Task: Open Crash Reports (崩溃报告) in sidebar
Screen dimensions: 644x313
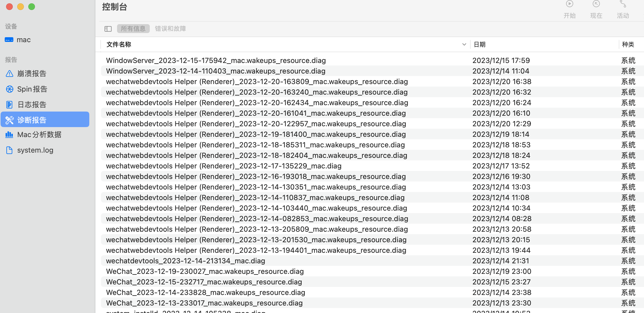Action: tap(32, 74)
